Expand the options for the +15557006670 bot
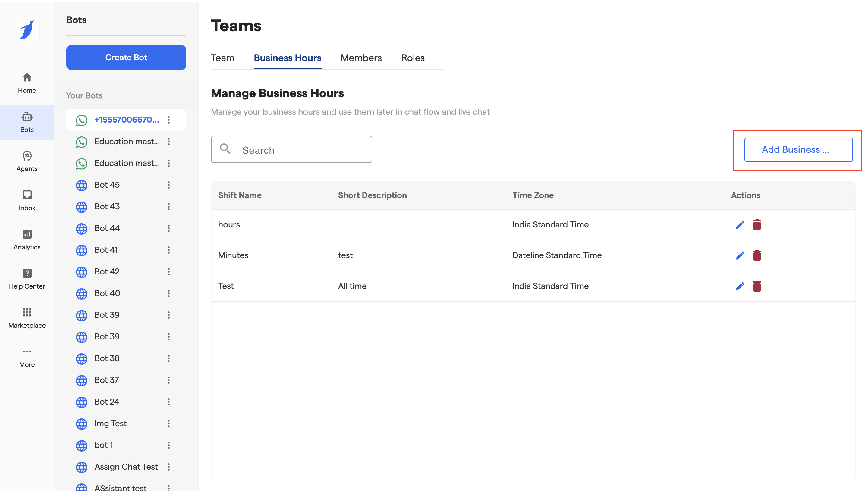 (169, 120)
